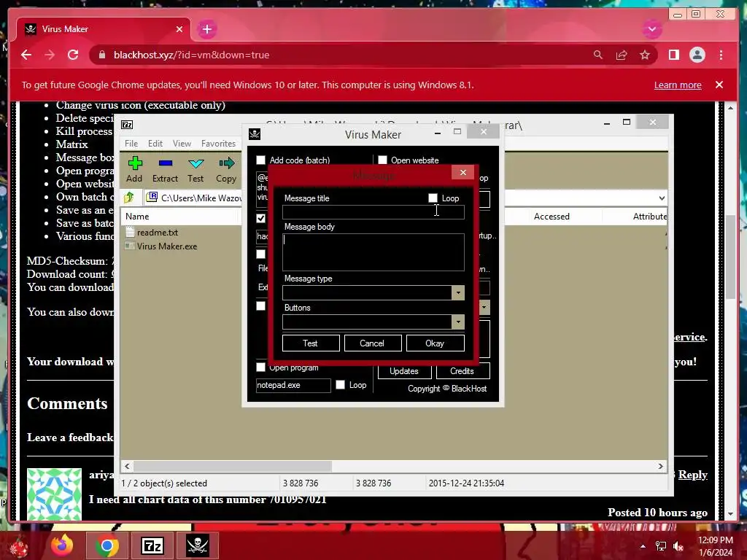
Task: Expand the 7-Zip path dropdown arrow
Action: (x=662, y=198)
